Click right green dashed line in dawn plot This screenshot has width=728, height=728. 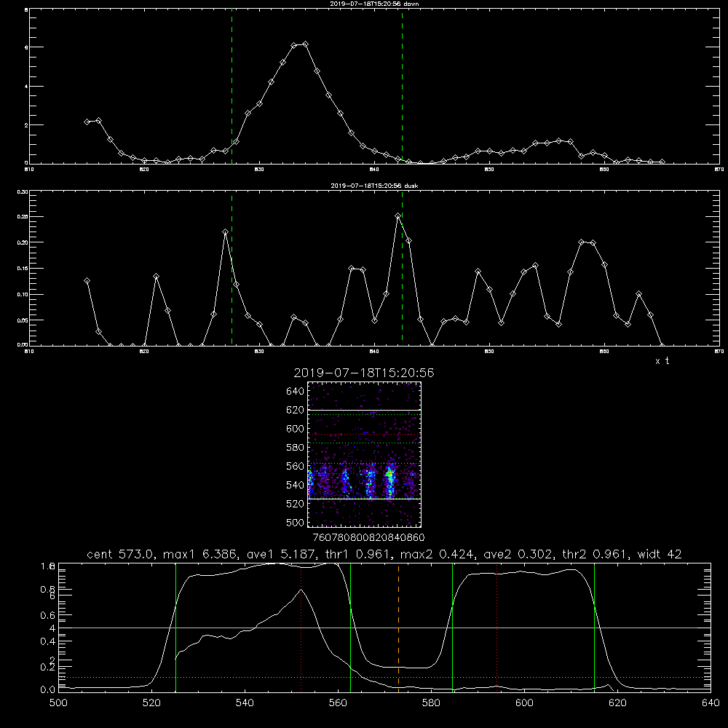point(402,86)
